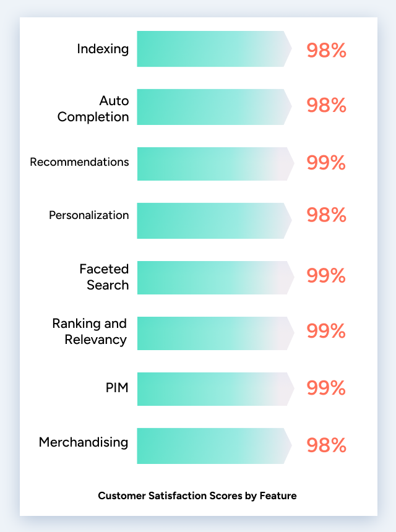
Task: Select the Merchandising label
Action: pyautogui.click(x=84, y=442)
